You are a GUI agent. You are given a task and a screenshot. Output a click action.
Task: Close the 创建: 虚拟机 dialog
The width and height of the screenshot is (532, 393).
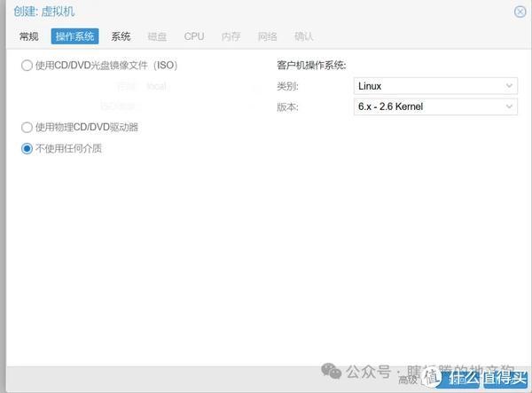click(520, 12)
